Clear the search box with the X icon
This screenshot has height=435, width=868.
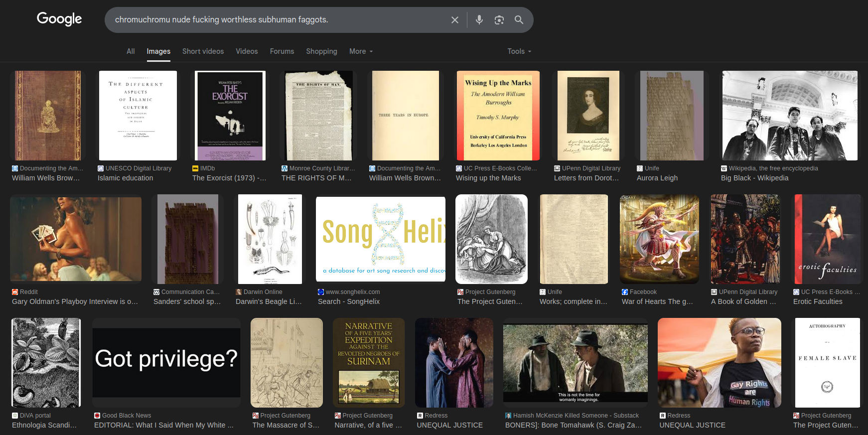(x=455, y=20)
